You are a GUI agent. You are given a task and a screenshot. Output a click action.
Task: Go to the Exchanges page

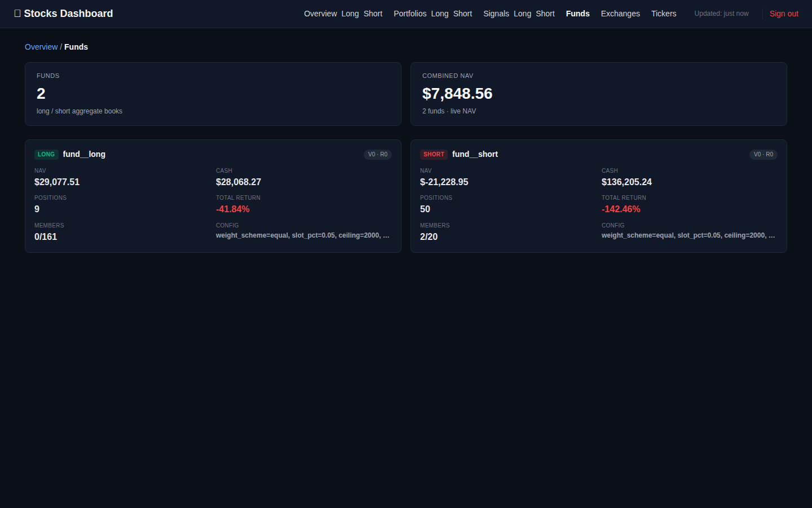(620, 14)
